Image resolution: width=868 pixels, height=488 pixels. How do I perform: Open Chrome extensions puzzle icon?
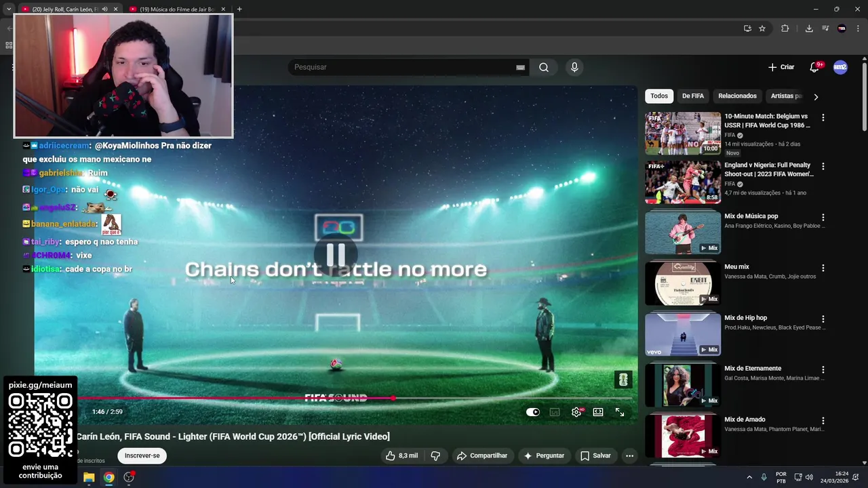pyautogui.click(x=785, y=28)
